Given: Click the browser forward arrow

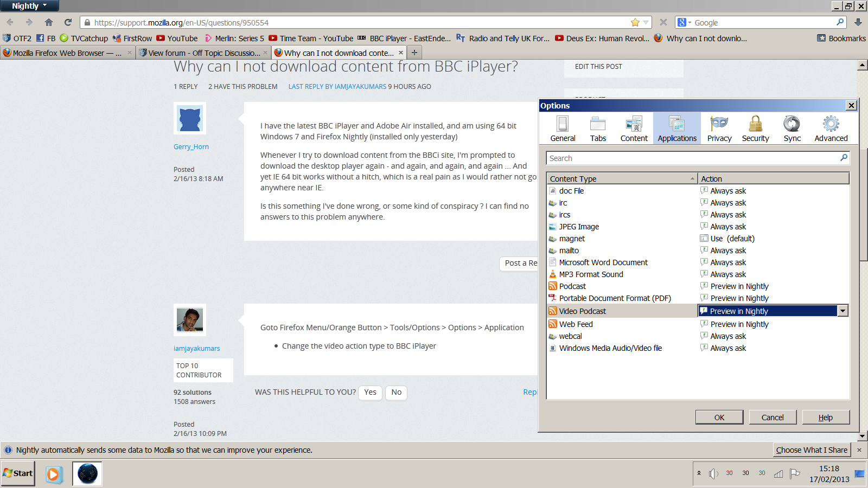Looking at the screenshot, I should point(29,22).
